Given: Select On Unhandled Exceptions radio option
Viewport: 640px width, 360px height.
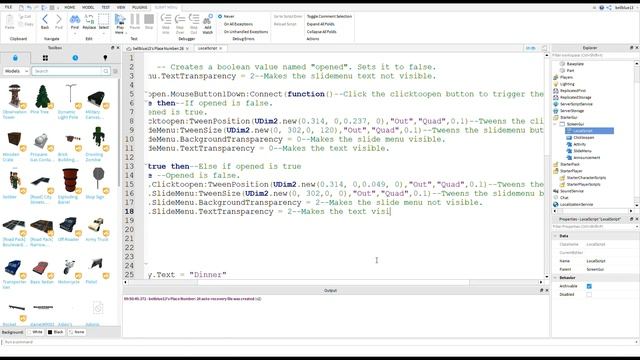Looking at the screenshot, I should click(245, 31).
